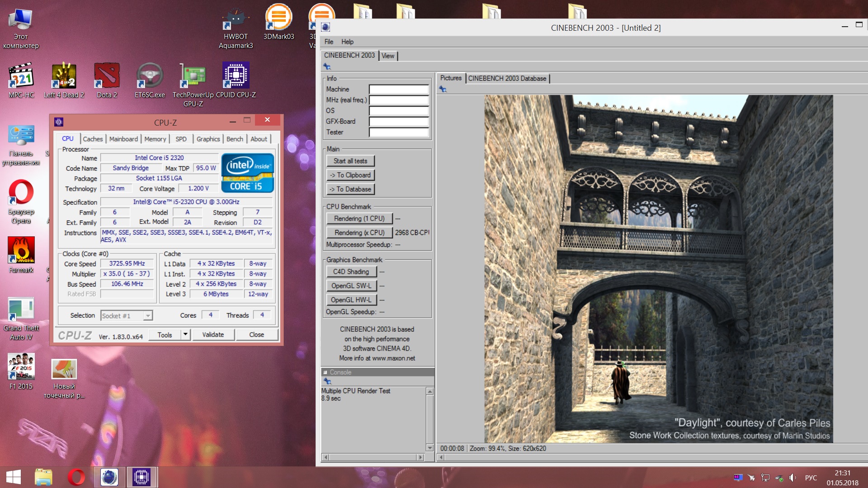Click the volume speaker tray icon

pos(793,478)
